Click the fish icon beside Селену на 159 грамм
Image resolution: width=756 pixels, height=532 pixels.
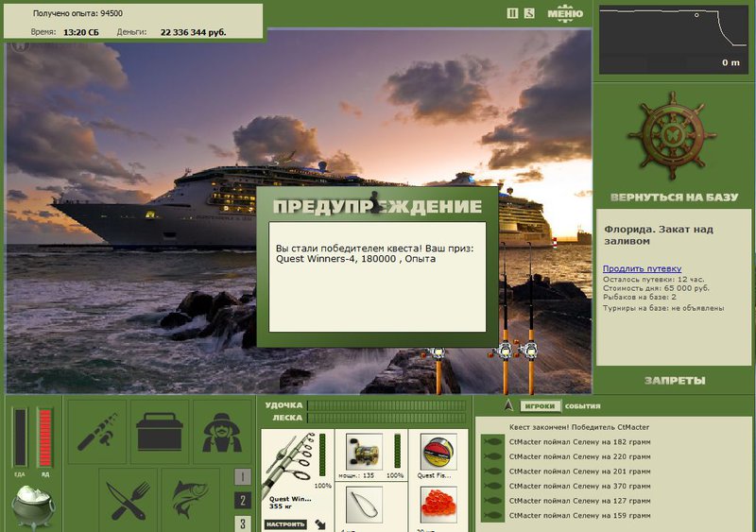click(492, 515)
